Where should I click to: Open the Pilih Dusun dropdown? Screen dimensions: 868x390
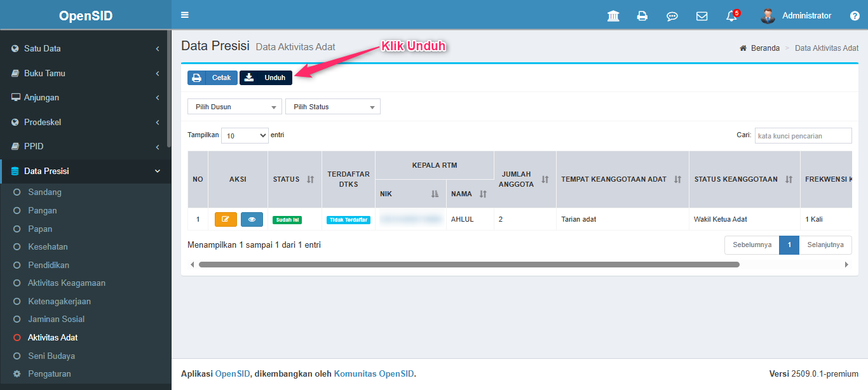[x=234, y=107]
